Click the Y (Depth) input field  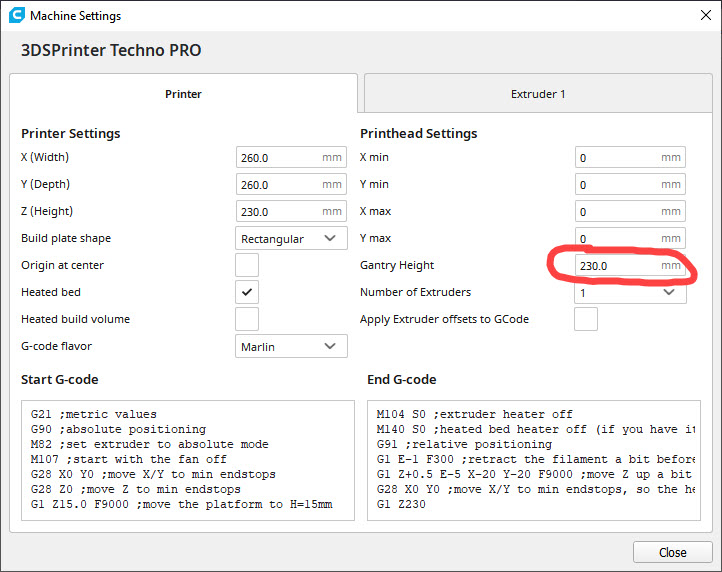291,184
